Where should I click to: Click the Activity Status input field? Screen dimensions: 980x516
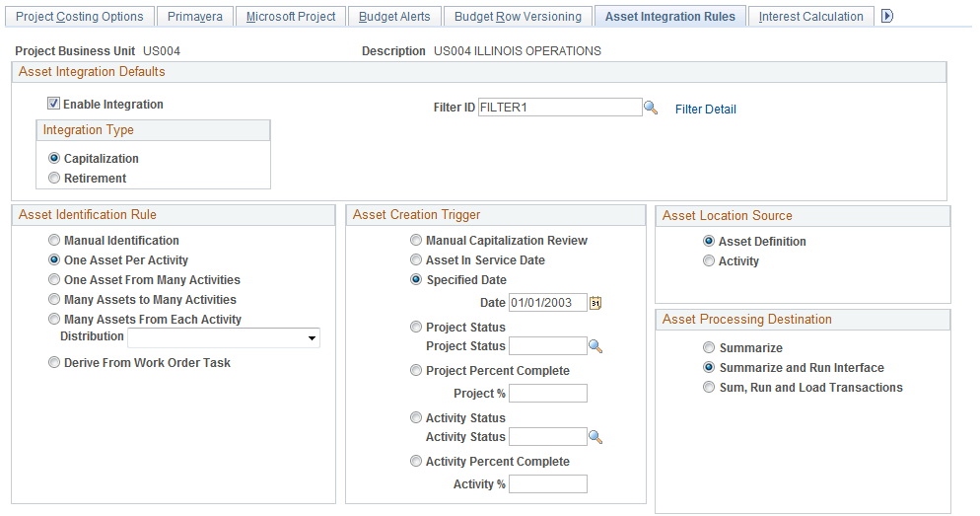(x=548, y=436)
